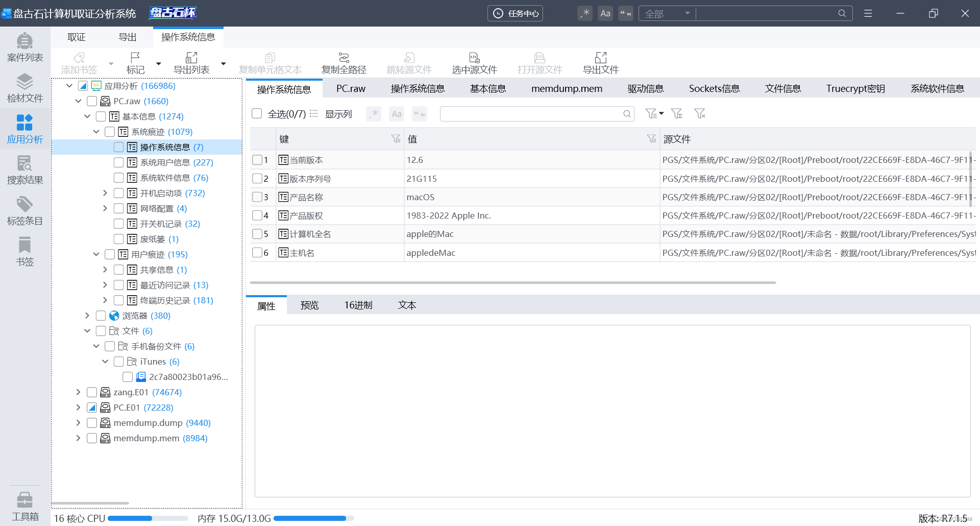Open the 检材文件 sidebar icon
The height and width of the screenshot is (526, 980).
pyautogui.click(x=24, y=88)
